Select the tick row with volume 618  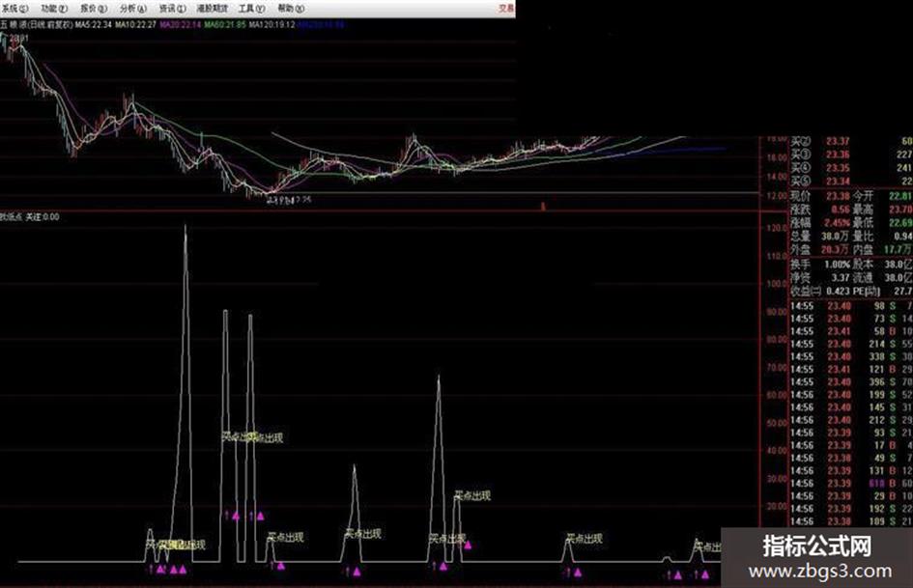pyautogui.click(x=851, y=483)
